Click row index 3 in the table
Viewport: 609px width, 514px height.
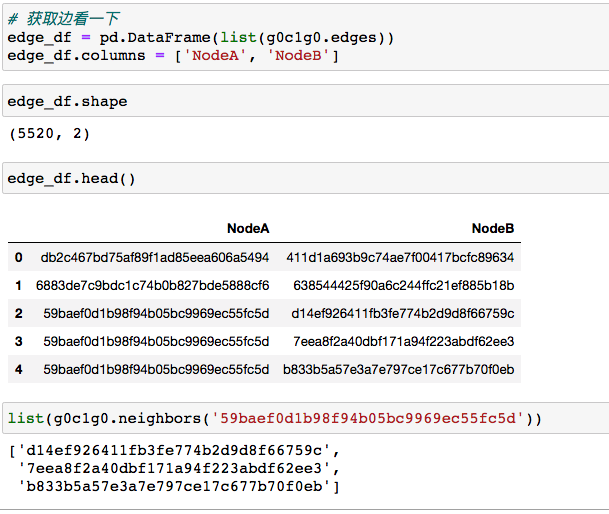coord(19,342)
